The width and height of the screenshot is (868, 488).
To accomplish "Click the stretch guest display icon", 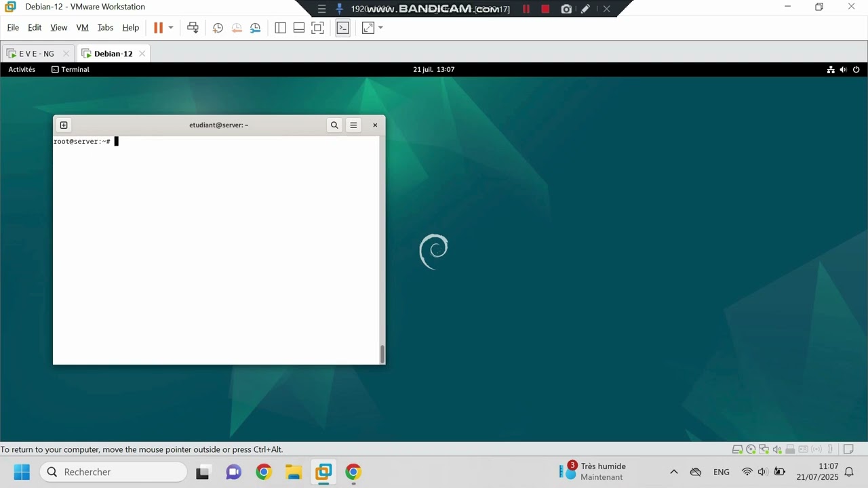I will click(368, 28).
